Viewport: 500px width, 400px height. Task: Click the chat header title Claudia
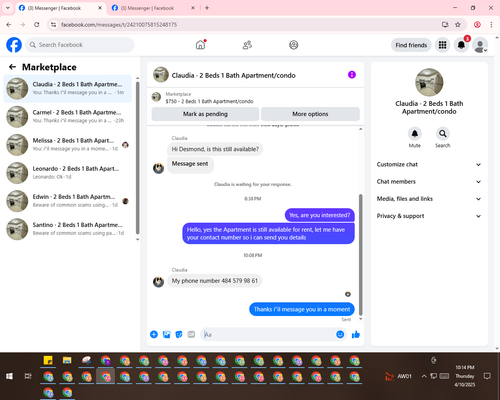point(233,75)
